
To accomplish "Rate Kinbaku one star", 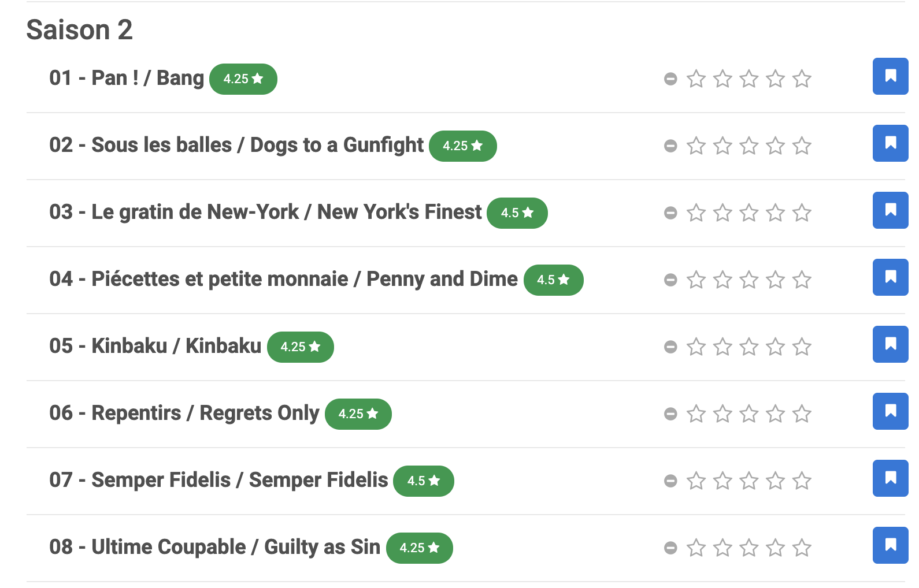I will pos(696,347).
